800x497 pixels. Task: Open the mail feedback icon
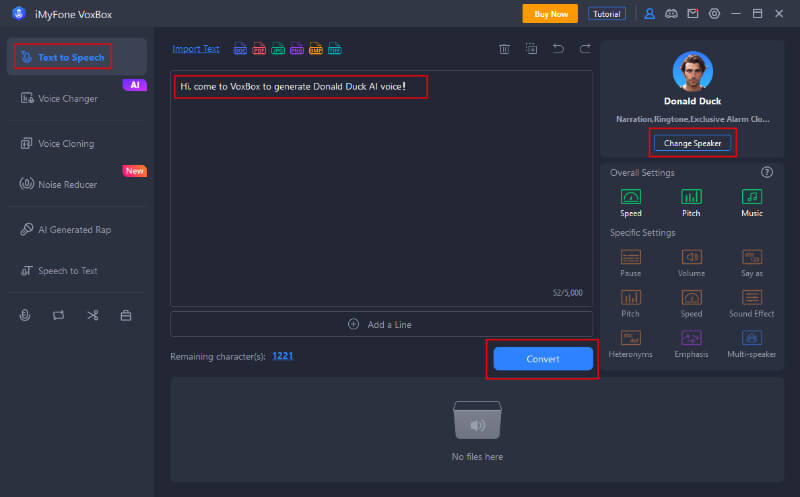click(692, 14)
